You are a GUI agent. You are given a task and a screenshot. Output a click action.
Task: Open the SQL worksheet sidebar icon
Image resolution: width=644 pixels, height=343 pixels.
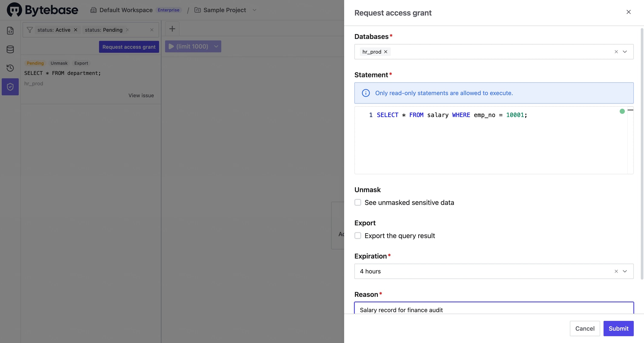point(10,30)
